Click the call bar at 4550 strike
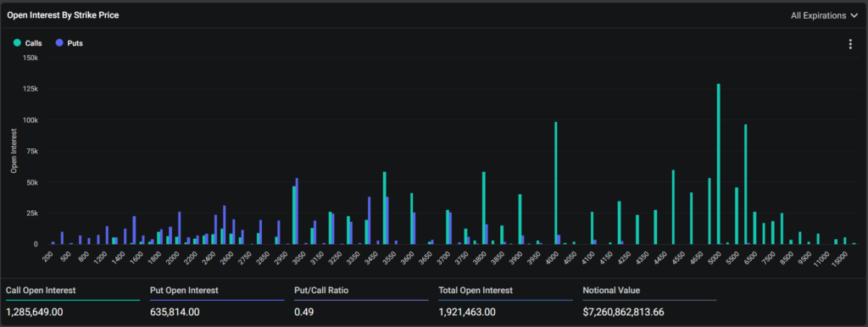This screenshot has width=868, height=327. coord(673,207)
